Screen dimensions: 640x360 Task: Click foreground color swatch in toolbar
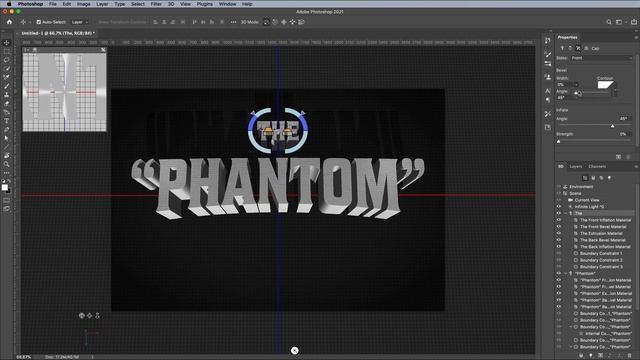[x=4, y=187]
